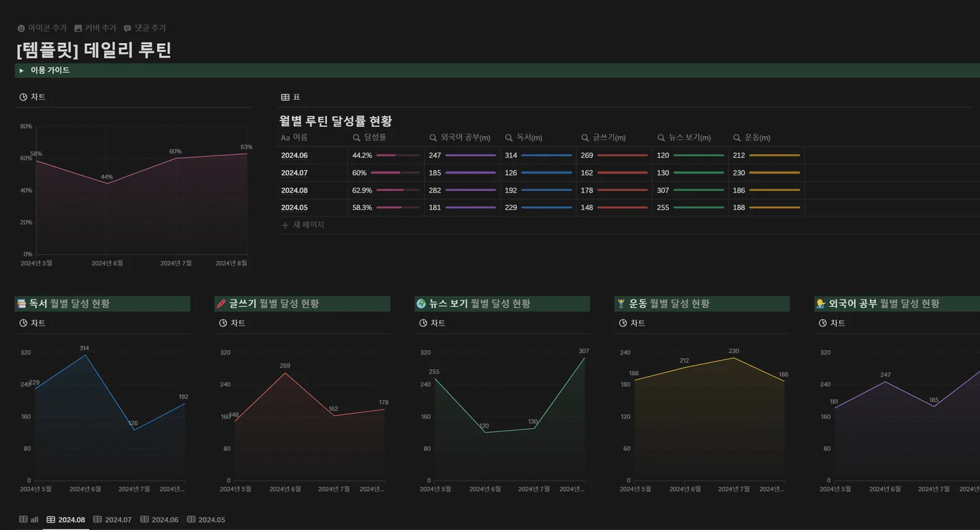Click the pencil emoji icon beside 글쓰기
This screenshot has width=980, height=530.
coord(221,303)
